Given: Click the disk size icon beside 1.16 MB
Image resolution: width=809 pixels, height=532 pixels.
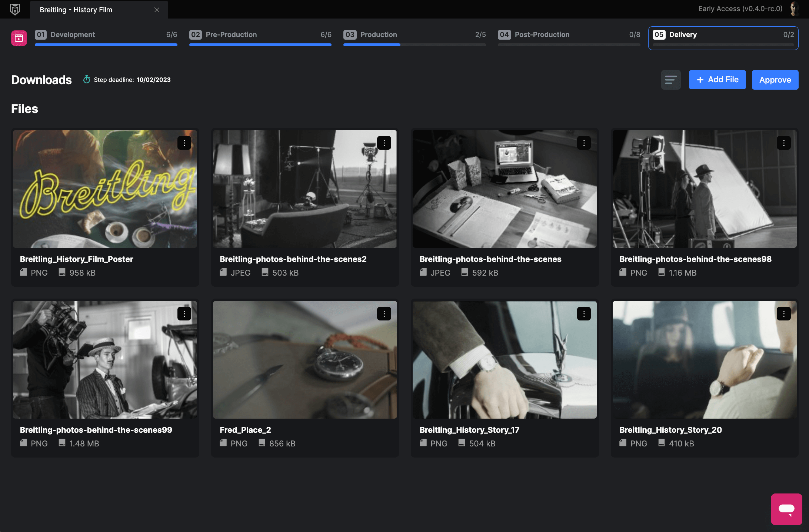Looking at the screenshot, I should [661, 272].
